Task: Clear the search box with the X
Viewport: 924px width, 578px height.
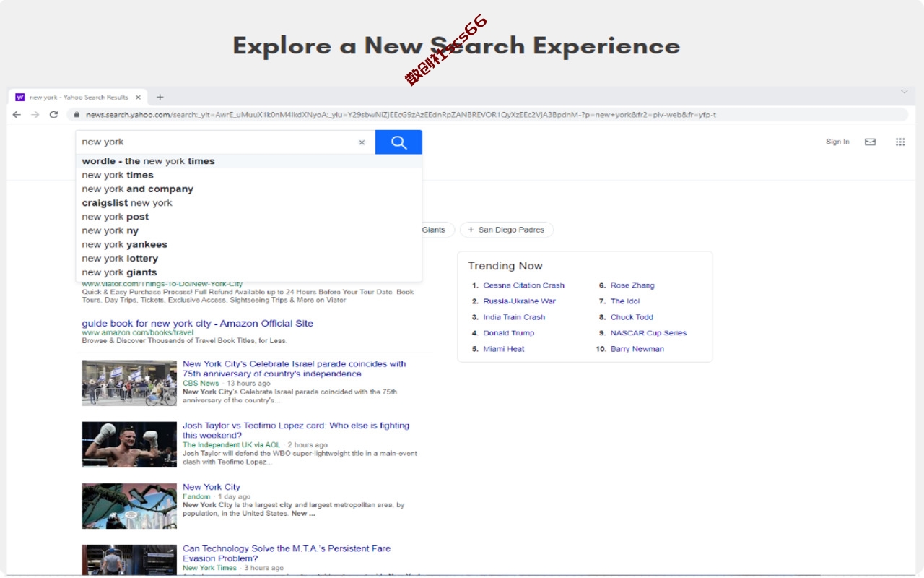Action: click(x=362, y=142)
